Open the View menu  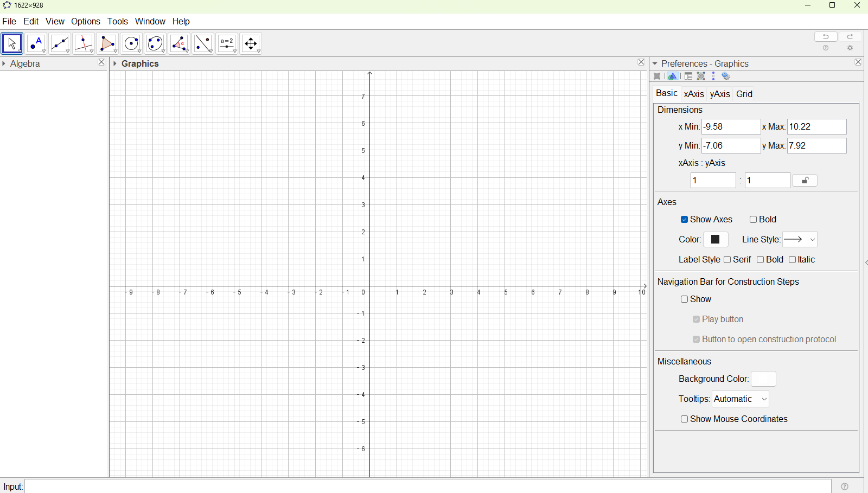click(55, 21)
